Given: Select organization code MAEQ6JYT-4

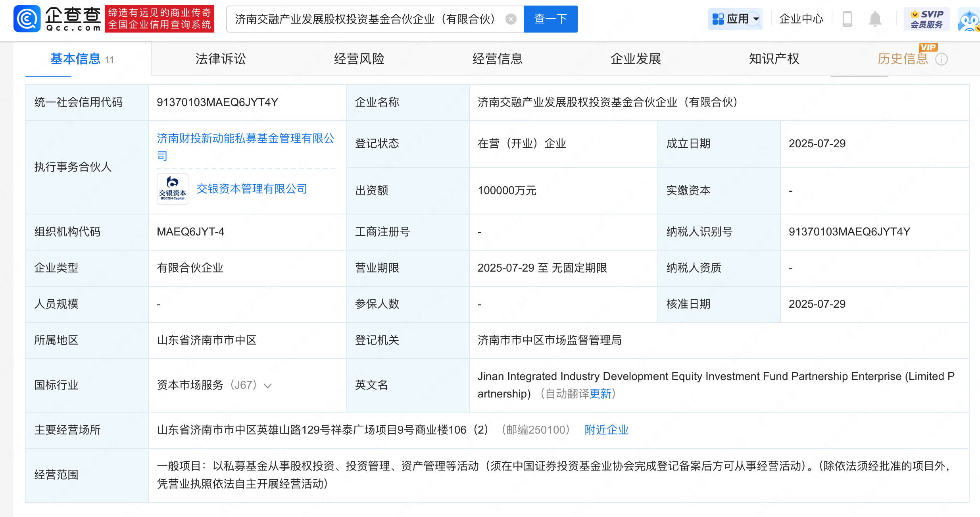Looking at the screenshot, I should 190,232.
